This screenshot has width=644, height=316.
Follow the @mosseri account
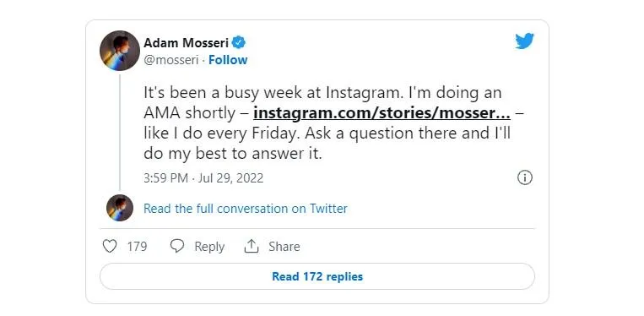228,60
